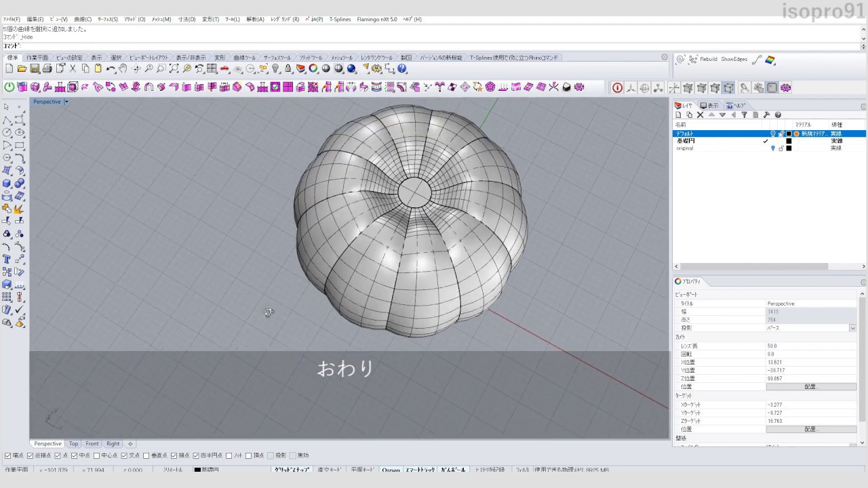Enable the 垂直点 (Perpendicular) osnap checkbox
This screenshot has height=488, width=868.
[x=146, y=455]
